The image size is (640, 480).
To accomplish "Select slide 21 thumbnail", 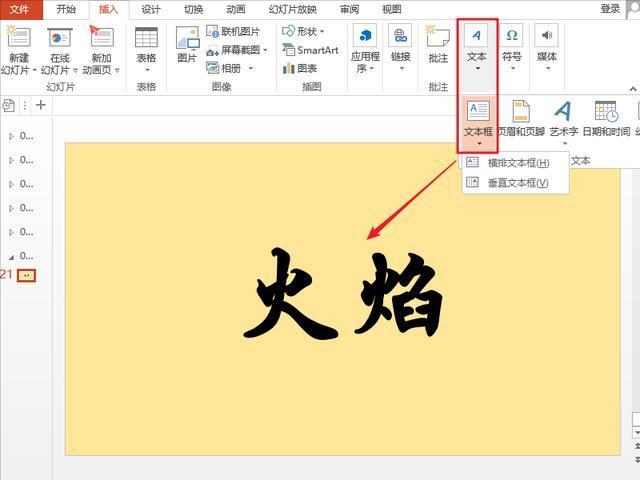I will 27,276.
